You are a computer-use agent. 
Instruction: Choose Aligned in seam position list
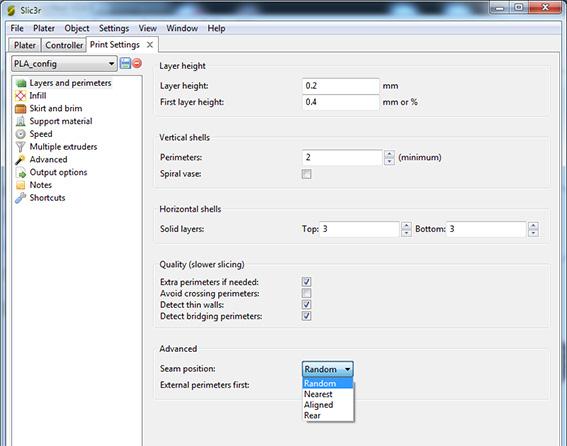tap(327, 405)
